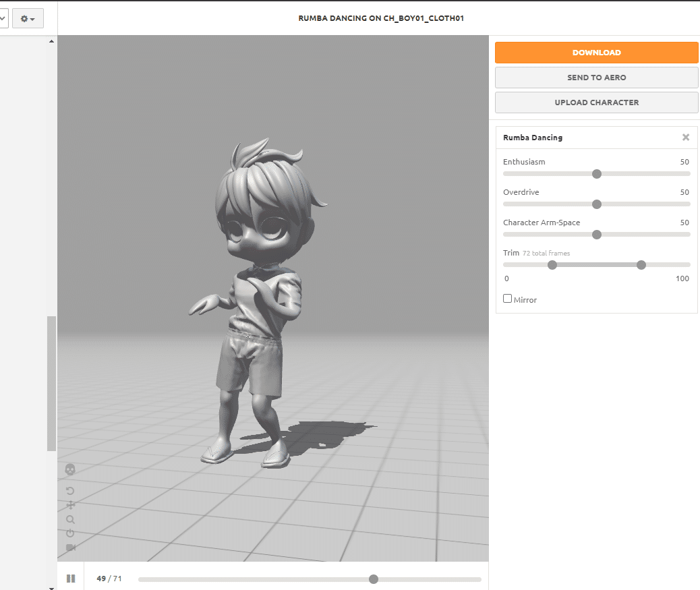Close the Rumba Dancing settings panel
Screen dimensions: 700x590
pyautogui.click(x=686, y=137)
